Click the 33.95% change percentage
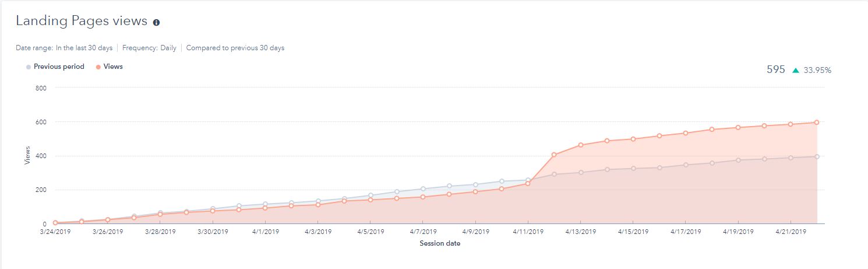 tap(817, 70)
